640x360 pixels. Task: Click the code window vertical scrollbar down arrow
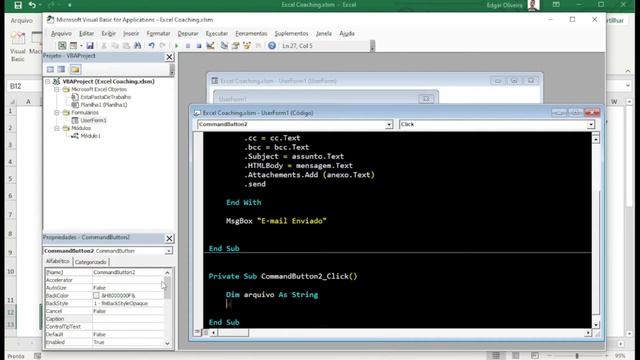coord(596,325)
